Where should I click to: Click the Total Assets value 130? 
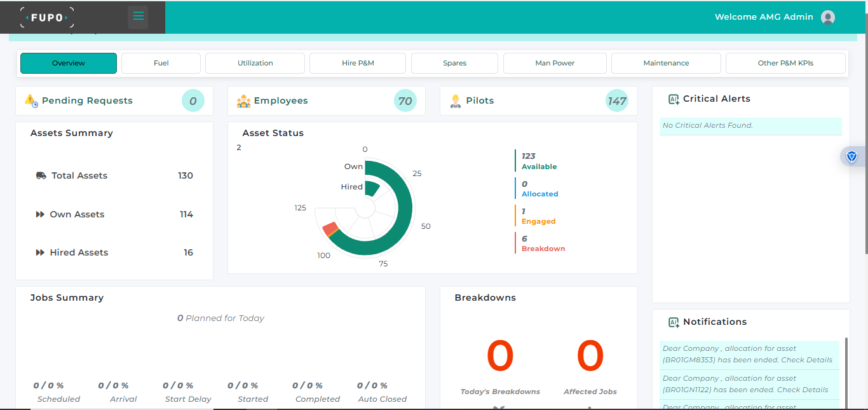pyautogui.click(x=186, y=175)
